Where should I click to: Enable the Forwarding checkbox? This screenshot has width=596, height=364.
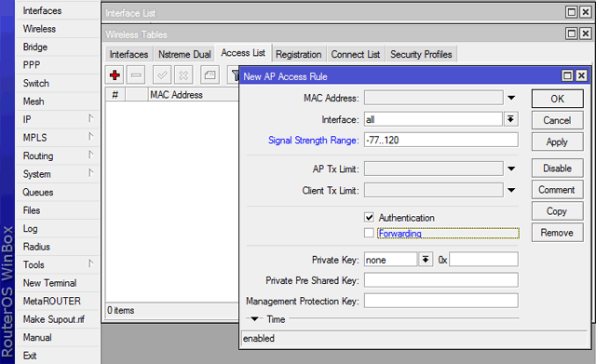click(x=369, y=233)
